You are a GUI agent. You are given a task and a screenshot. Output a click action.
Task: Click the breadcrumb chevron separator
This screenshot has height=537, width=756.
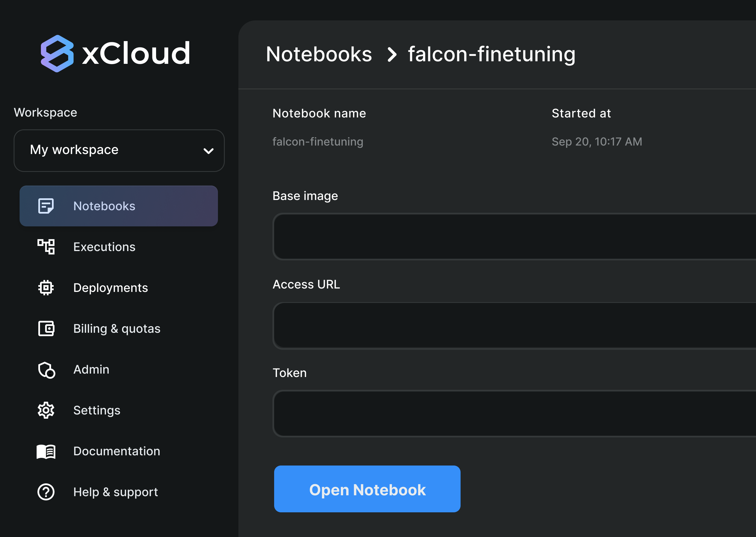pyautogui.click(x=392, y=54)
